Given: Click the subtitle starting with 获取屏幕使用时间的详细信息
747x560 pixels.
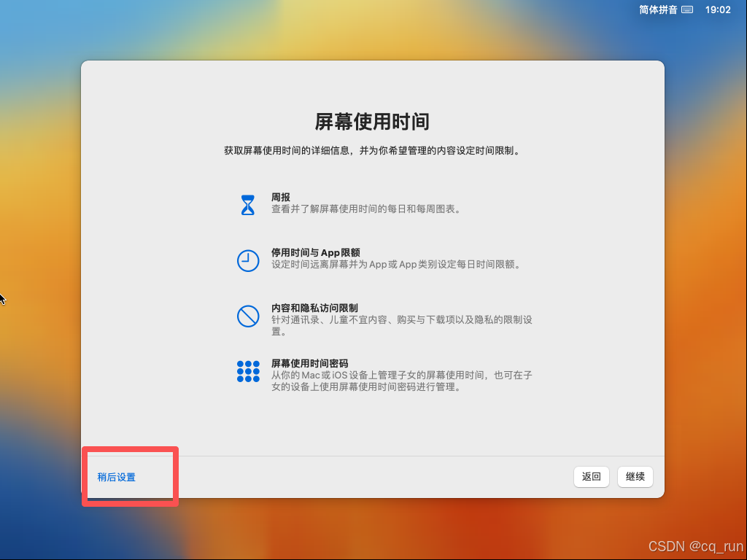Looking at the screenshot, I should click(372, 151).
